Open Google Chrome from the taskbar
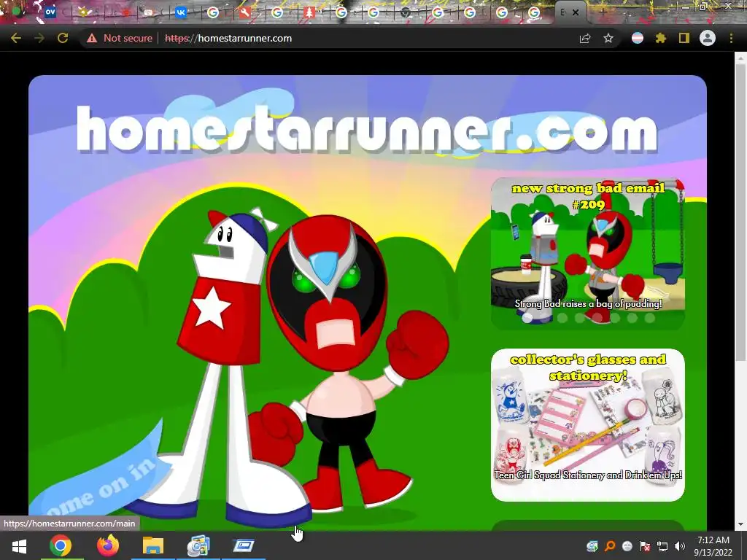 (61, 545)
